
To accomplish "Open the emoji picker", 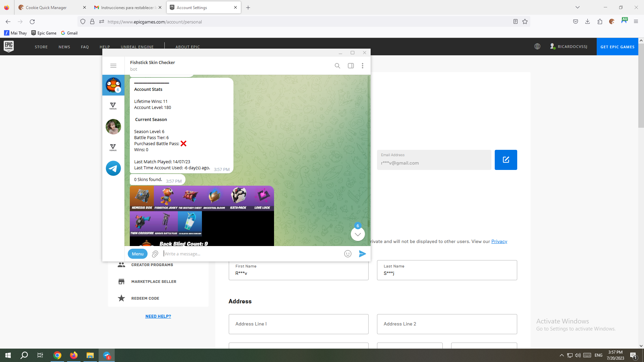I will tap(348, 254).
